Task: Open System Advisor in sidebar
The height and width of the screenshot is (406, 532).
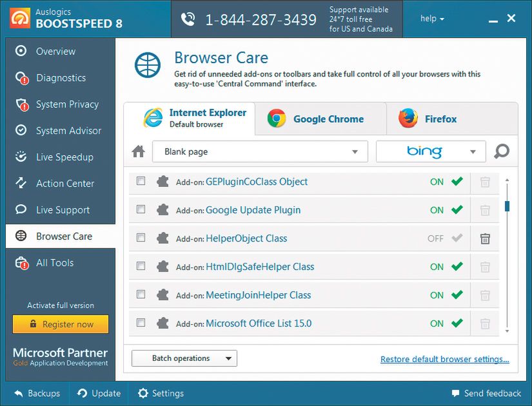Action: pos(61,131)
